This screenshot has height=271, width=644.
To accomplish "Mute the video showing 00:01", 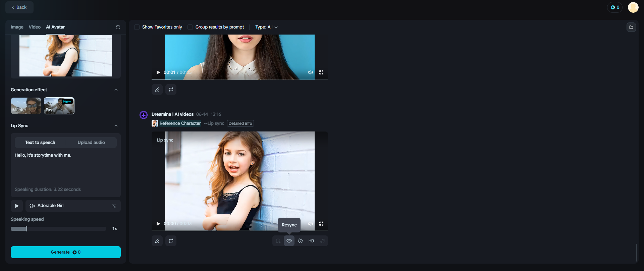I will [x=311, y=72].
